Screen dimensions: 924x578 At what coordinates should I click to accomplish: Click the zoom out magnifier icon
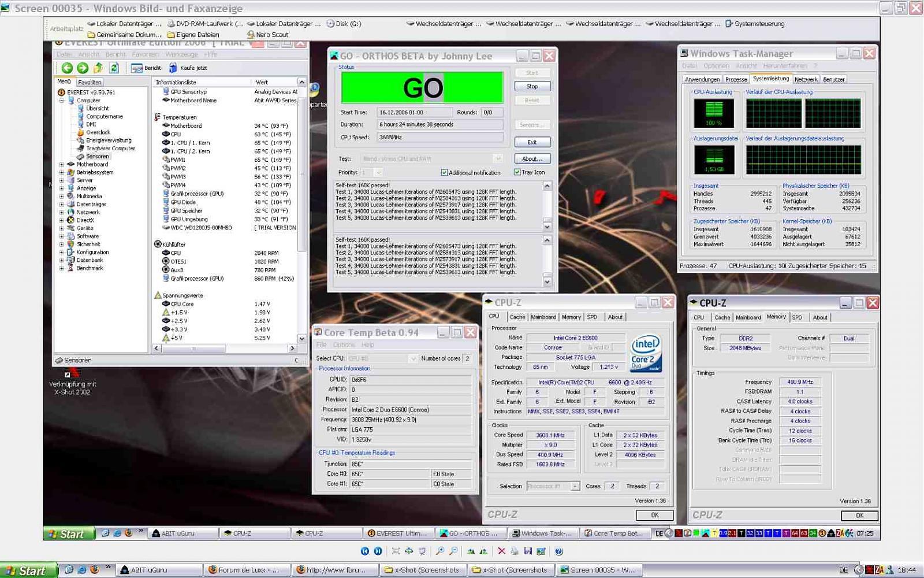tap(453, 551)
